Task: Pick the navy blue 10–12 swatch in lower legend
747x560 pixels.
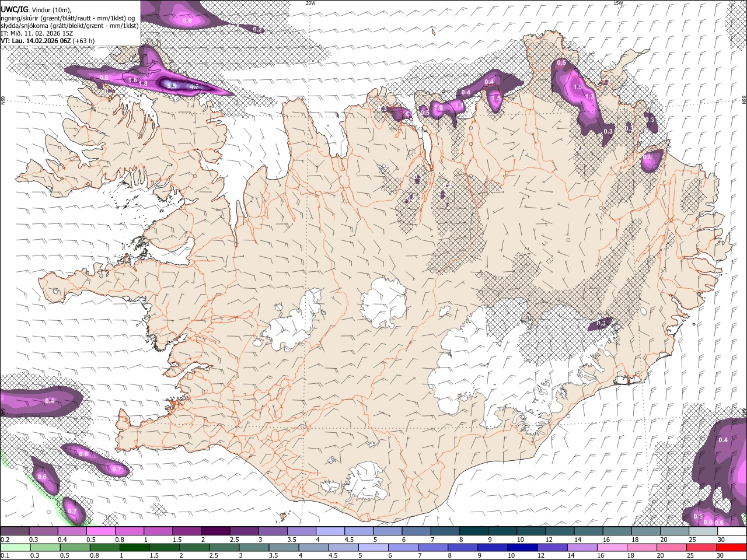Action: pos(521,547)
